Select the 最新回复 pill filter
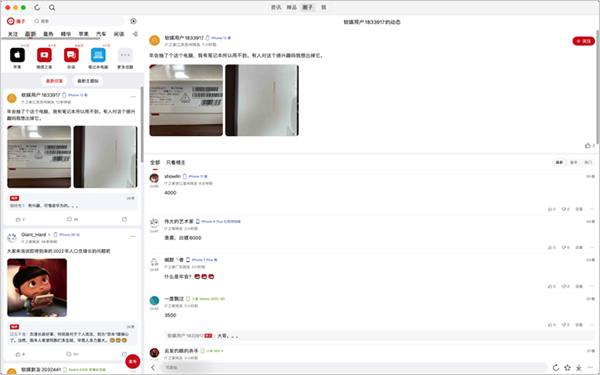The image size is (600, 375). pos(54,81)
